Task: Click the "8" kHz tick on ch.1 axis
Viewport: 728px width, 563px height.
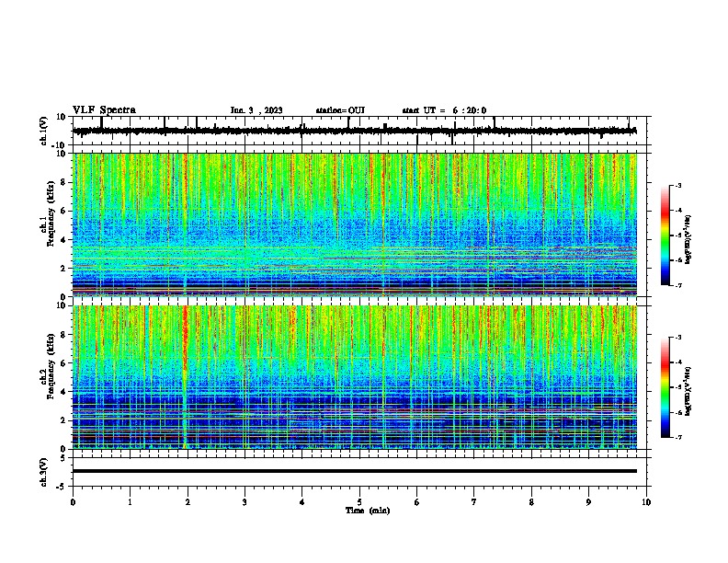Action: pyautogui.click(x=63, y=182)
